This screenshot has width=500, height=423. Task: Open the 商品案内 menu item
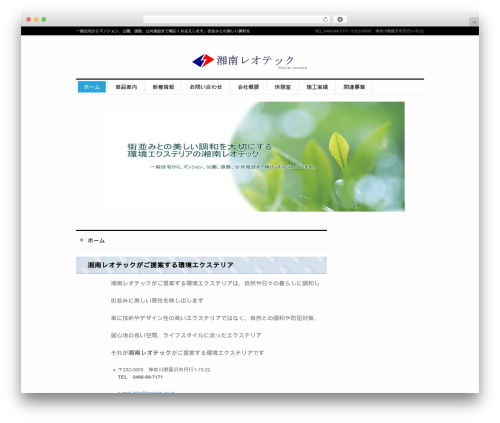[126, 87]
